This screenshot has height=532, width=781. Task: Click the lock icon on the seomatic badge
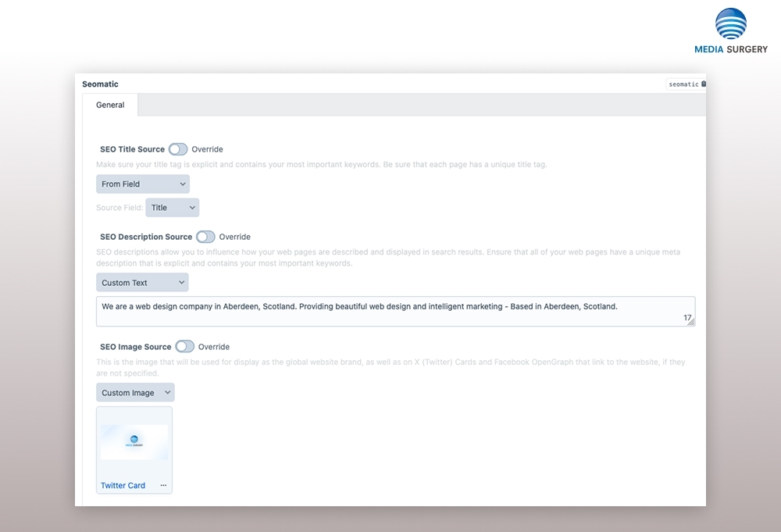click(702, 84)
